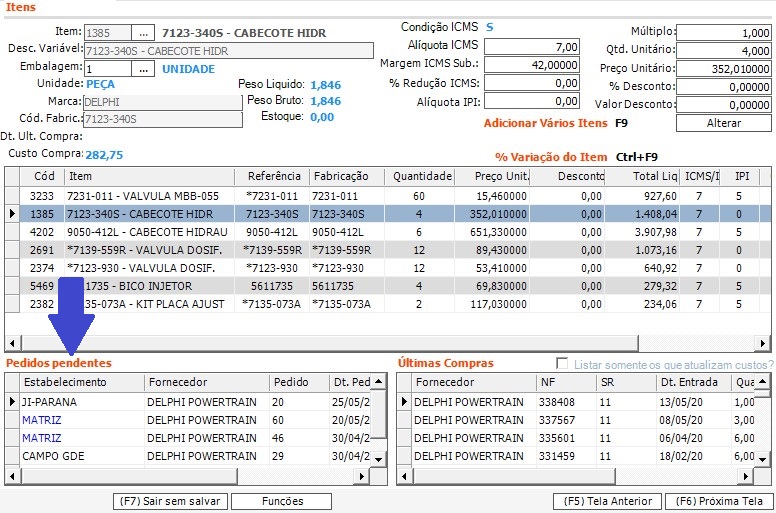The width and height of the screenshot is (776, 513).
Task: Click the items grid horizontal scrollbar thumb
Action: 330,343
